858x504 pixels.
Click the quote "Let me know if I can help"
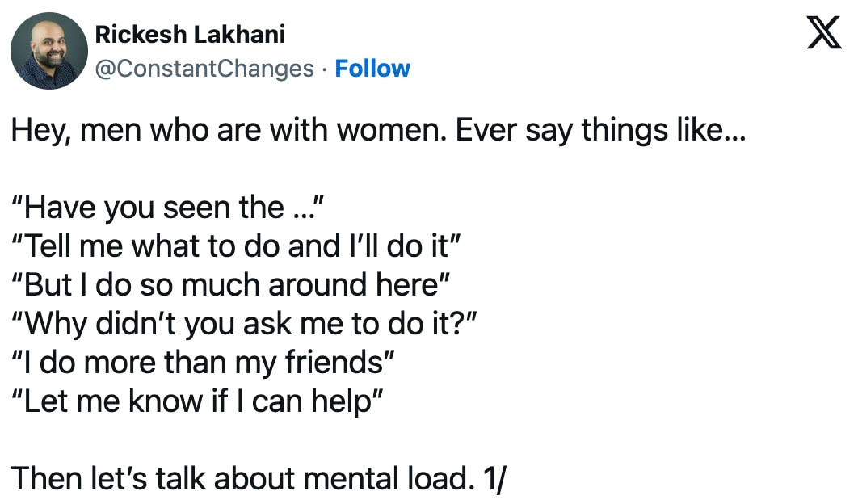point(197,401)
